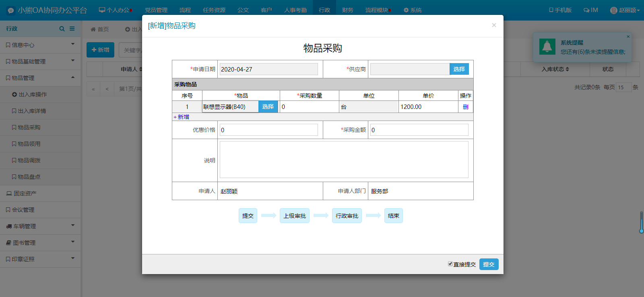Click the 小熊OA协同办公平台 logo
The width and height of the screenshot is (644, 297).
(47, 10)
